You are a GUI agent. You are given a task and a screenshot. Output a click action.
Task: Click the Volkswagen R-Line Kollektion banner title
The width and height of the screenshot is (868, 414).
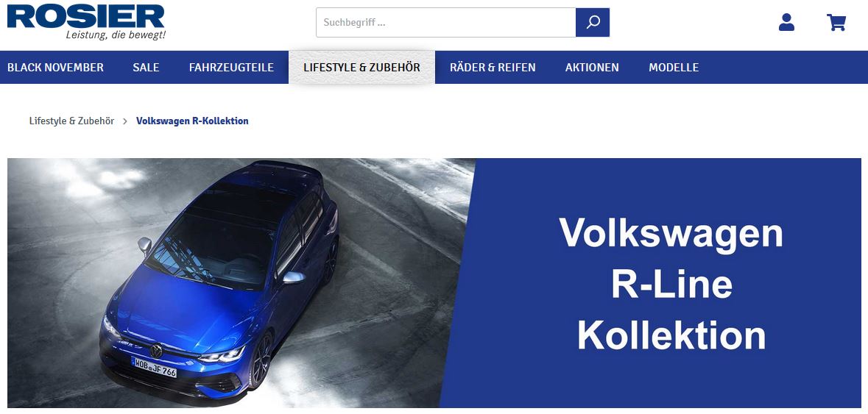click(x=671, y=285)
